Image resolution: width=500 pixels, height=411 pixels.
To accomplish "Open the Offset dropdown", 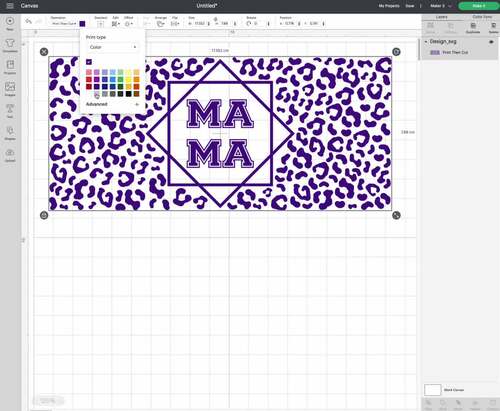I will 129,24.
